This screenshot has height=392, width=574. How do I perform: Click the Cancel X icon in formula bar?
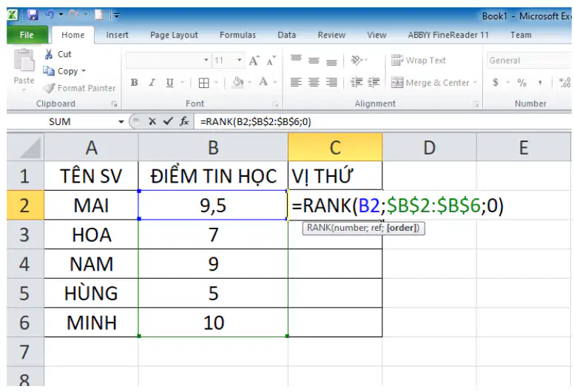[x=152, y=121]
